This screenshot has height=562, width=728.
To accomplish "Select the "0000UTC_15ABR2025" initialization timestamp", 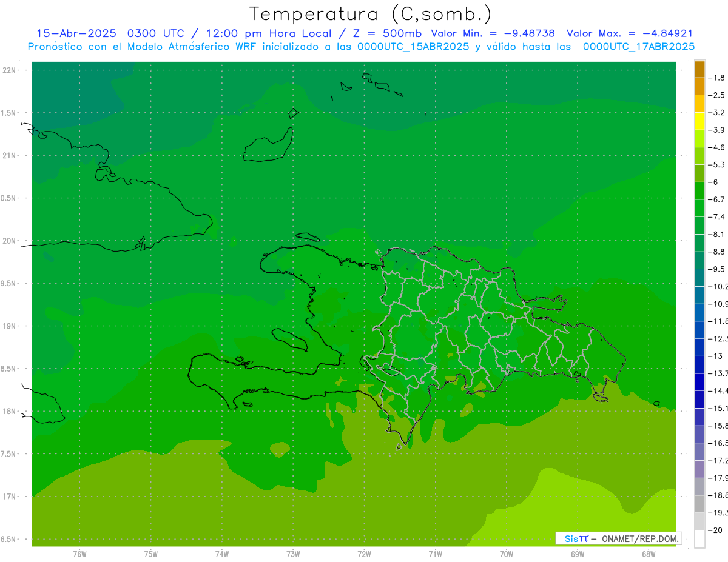I will coord(413,46).
